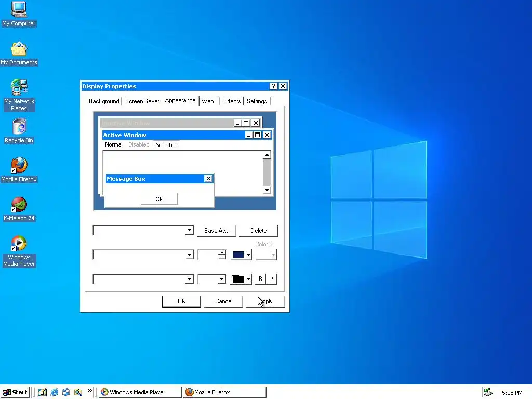Select the Windows Media Player desktop shortcut

tap(19, 251)
